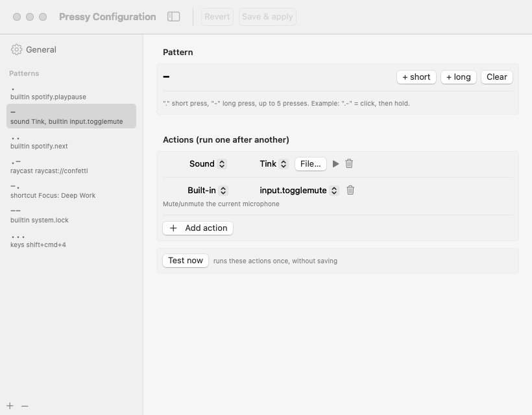
Task: Select the builtin system.lock pattern
Action: click(x=71, y=215)
